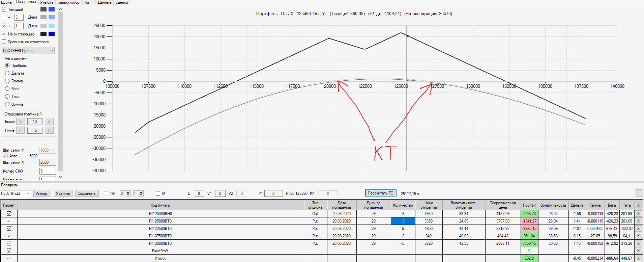Click the 'Волатильность' column header
The height and width of the screenshot is (262, 644).
(x=553, y=205)
